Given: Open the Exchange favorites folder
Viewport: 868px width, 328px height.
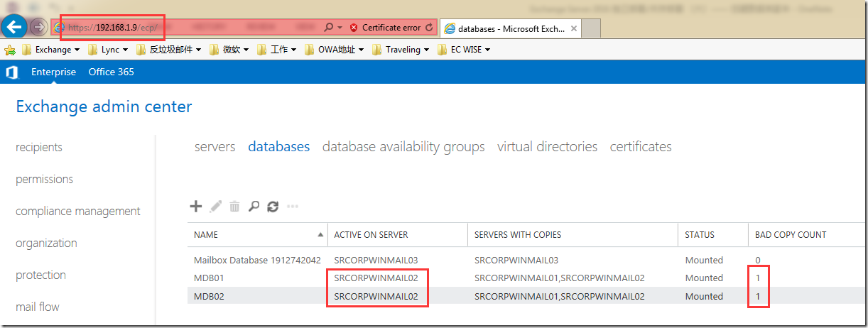Looking at the screenshot, I should click(x=50, y=50).
